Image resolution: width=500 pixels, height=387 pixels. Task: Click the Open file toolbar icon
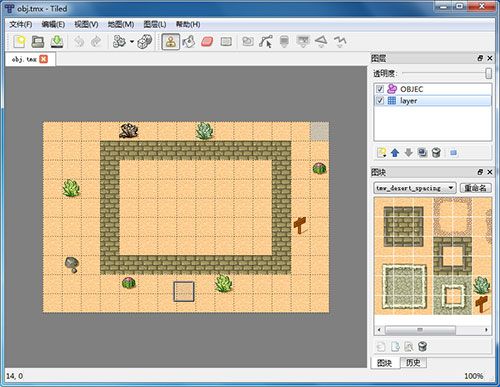[x=38, y=42]
